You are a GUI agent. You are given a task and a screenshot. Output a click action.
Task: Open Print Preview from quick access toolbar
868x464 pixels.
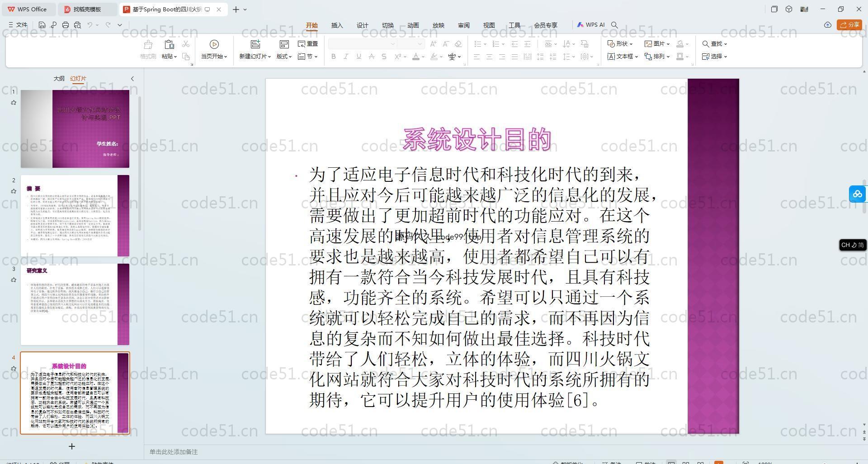[x=77, y=25]
